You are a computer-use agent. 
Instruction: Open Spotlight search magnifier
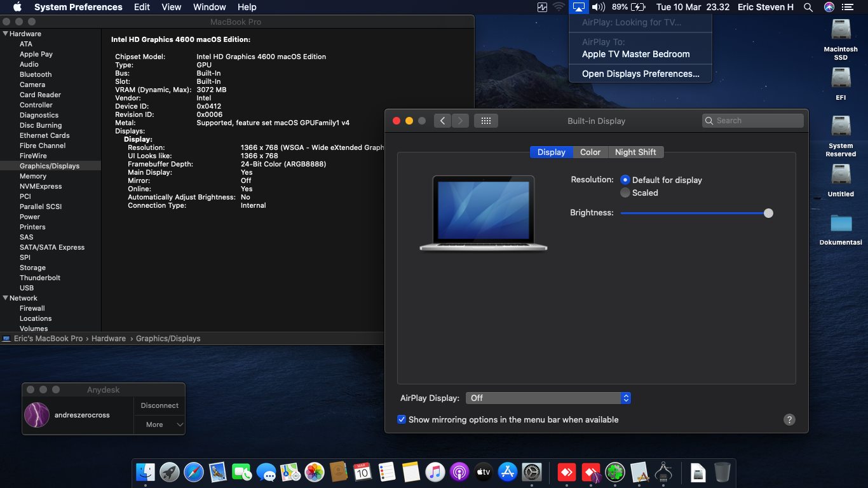[808, 7]
